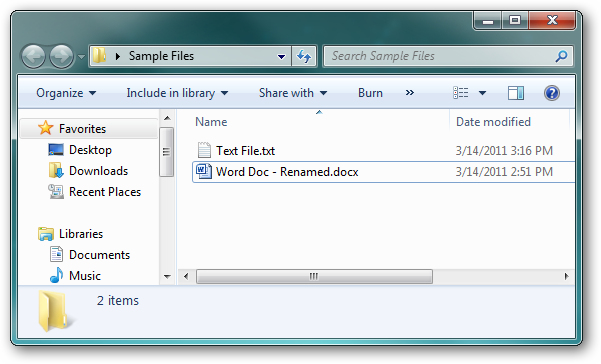Open Downloads from Favorites
Screen dimensions: 601x364
(98, 171)
